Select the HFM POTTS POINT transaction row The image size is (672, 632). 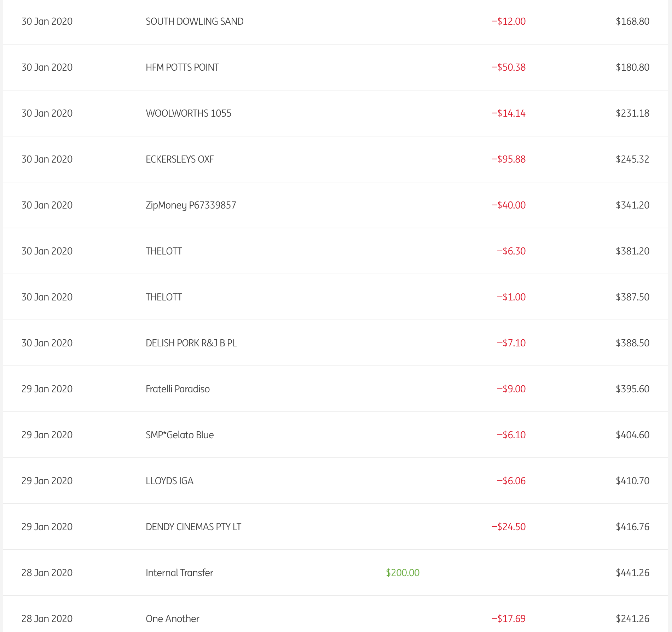coord(182,67)
